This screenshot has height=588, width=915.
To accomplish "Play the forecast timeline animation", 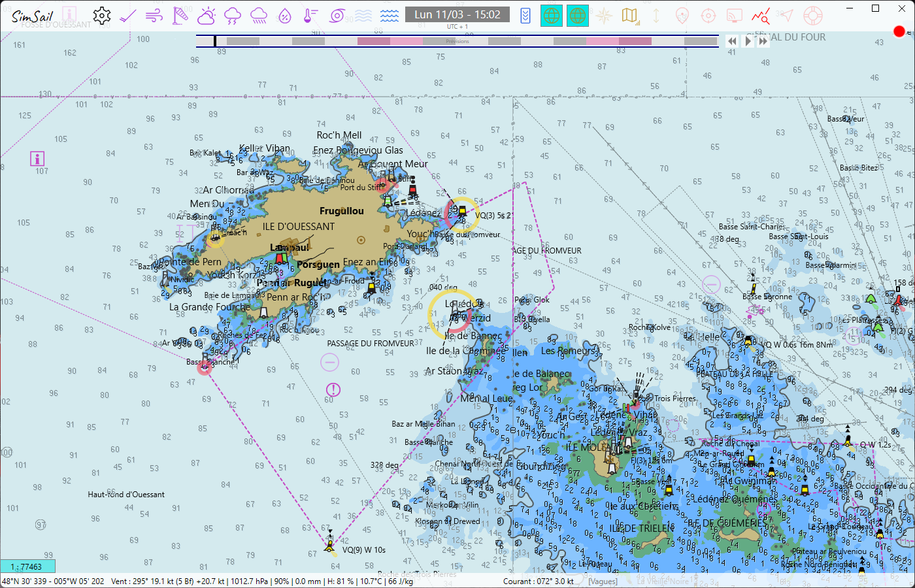I will (x=748, y=41).
